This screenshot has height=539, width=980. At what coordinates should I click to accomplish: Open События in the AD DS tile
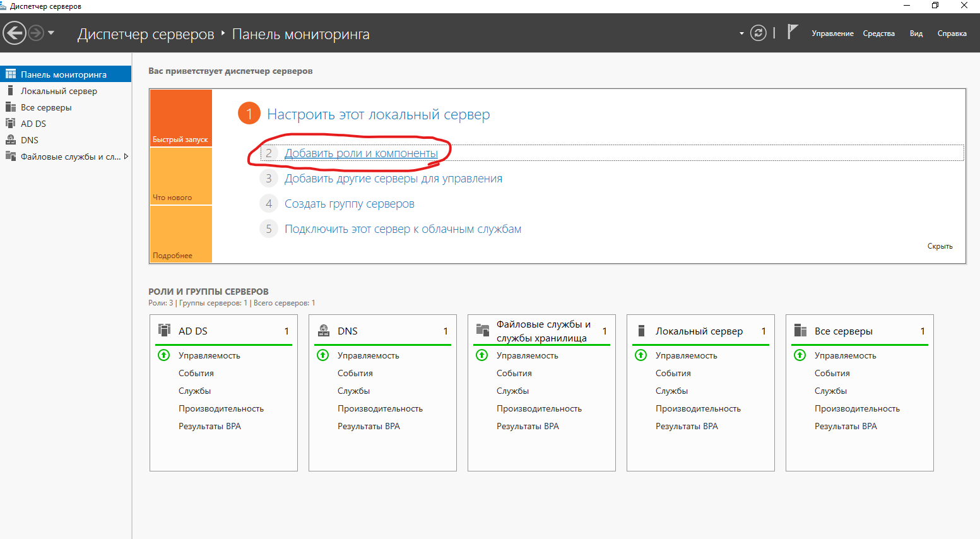coord(196,373)
